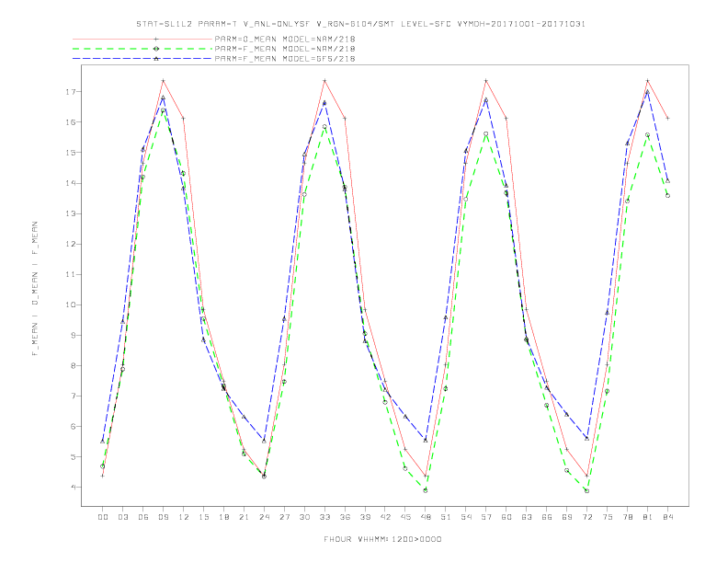Click the x-axis hour label 51

tap(446, 517)
